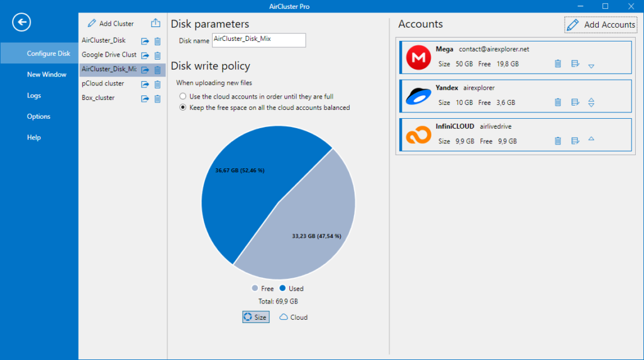Minimize the AirCluster Pro window
The width and height of the screenshot is (644, 360).
[580, 6]
